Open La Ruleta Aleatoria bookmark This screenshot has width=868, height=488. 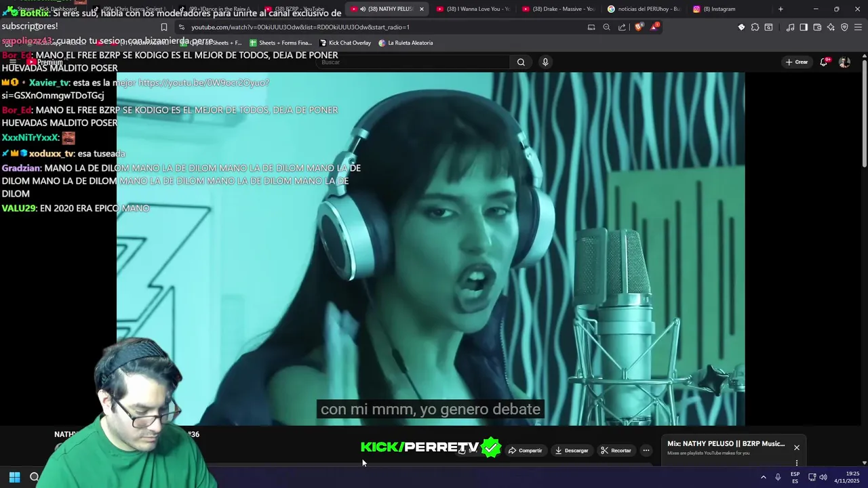[x=406, y=43]
